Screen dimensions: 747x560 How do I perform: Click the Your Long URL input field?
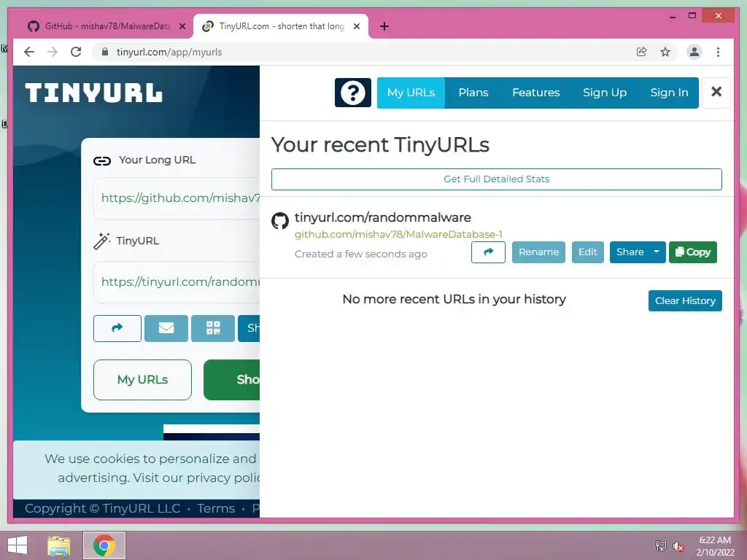[177, 198]
